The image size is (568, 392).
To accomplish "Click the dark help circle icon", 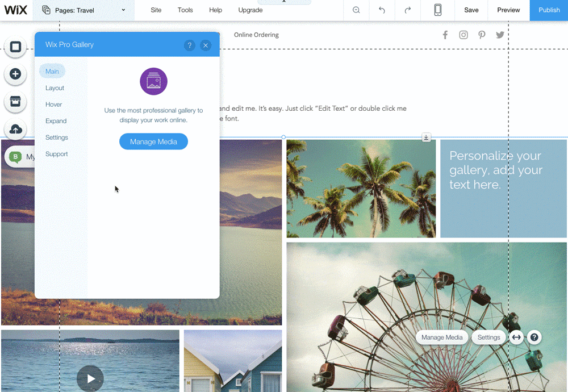I will (x=534, y=337).
